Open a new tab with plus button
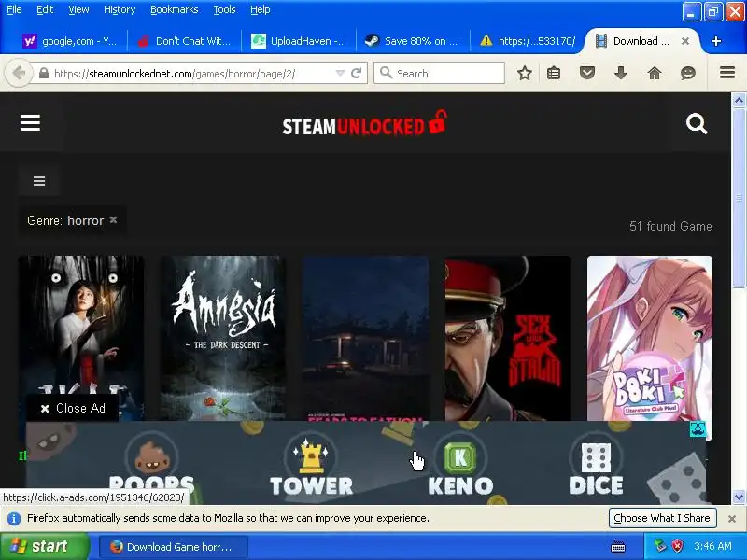 click(x=716, y=41)
